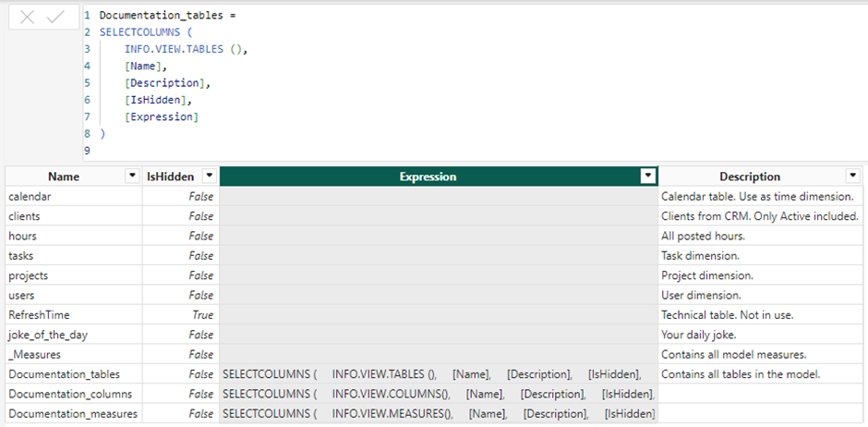Image resolution: width=868 pixels, height=427 pixels.
Task: Click the Name column header
Action: click(x=64, y=177)
